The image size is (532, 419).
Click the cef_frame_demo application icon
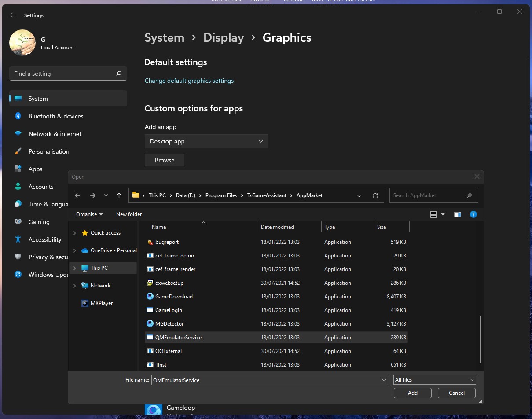[x=150, y=256]
